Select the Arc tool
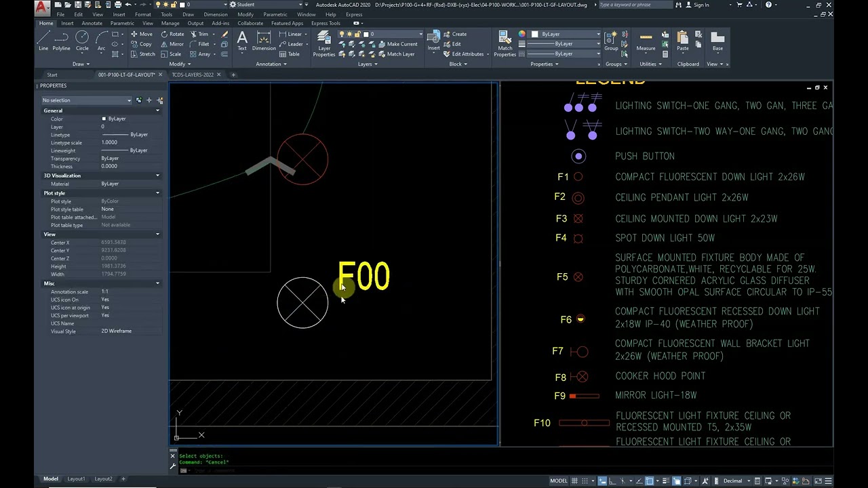This screenshot has width=868, height=488. (101, 40)
